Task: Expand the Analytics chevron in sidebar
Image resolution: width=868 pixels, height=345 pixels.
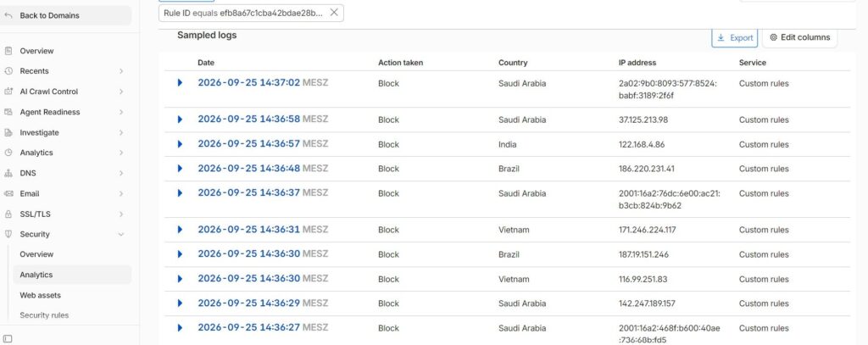Action: click(120, 153)
